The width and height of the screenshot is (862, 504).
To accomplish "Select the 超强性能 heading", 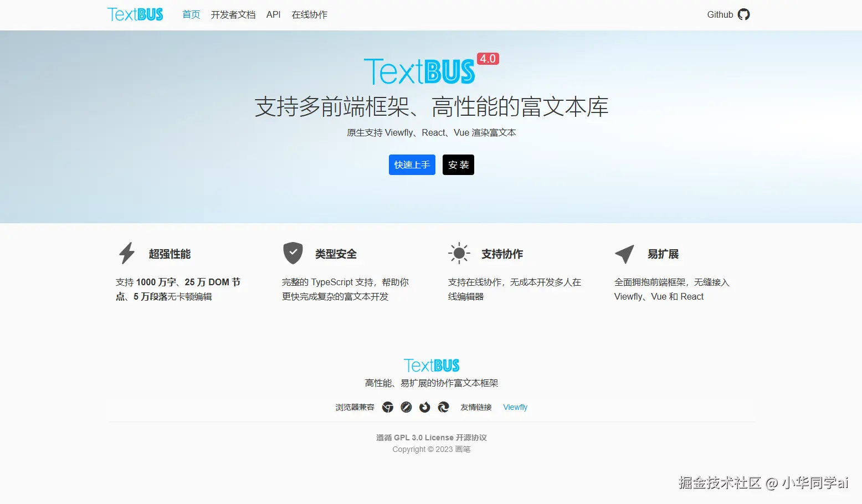I will click(170, 254).
